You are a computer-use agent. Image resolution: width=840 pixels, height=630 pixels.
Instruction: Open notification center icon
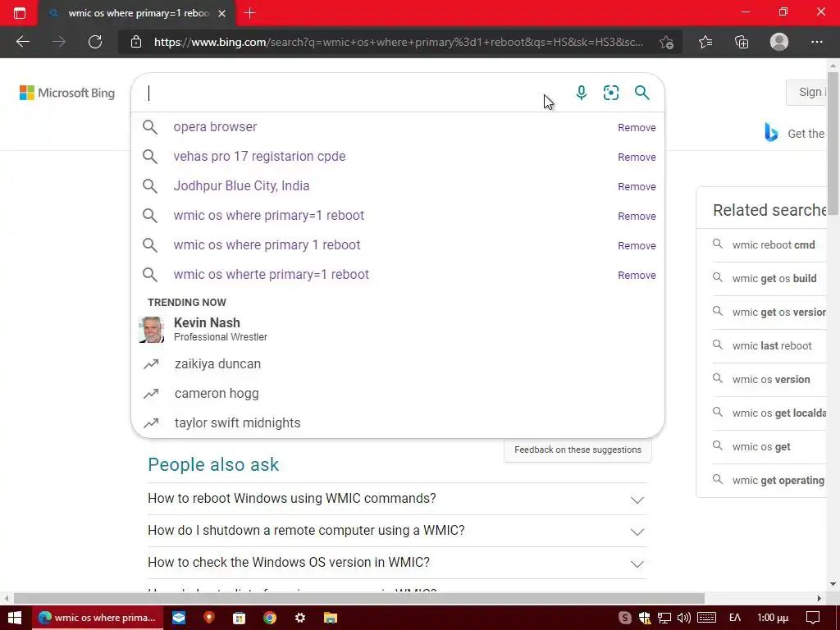click(813, 618)
